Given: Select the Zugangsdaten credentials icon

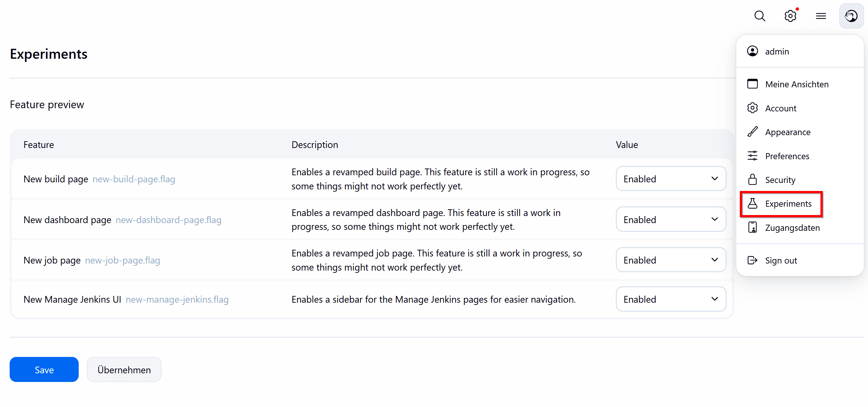Looking at the screenshot, I should click(753, 228).
